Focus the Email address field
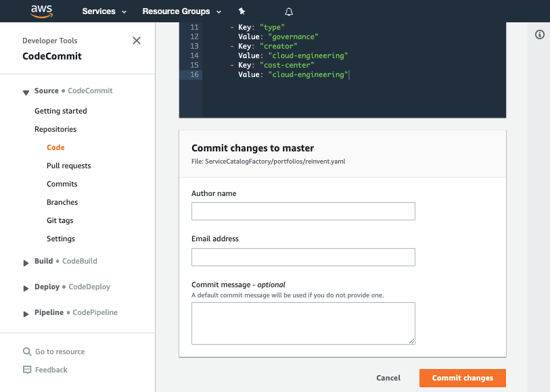The height and width of the screenshot is (392, 550). click(x=303, y=257)
